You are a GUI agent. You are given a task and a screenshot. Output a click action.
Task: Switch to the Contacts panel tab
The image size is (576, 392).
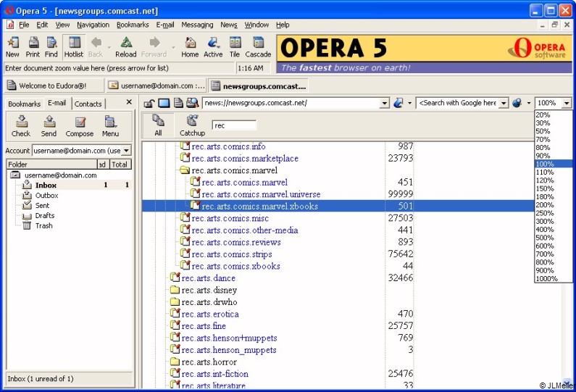(x=88, y=104)
